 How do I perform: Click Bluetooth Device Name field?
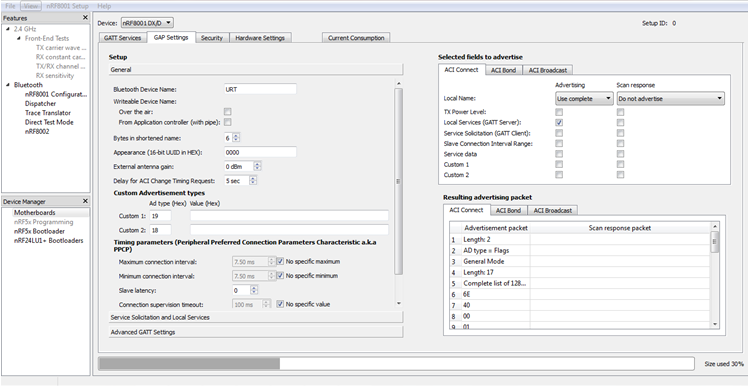click(x=260, y=89)
